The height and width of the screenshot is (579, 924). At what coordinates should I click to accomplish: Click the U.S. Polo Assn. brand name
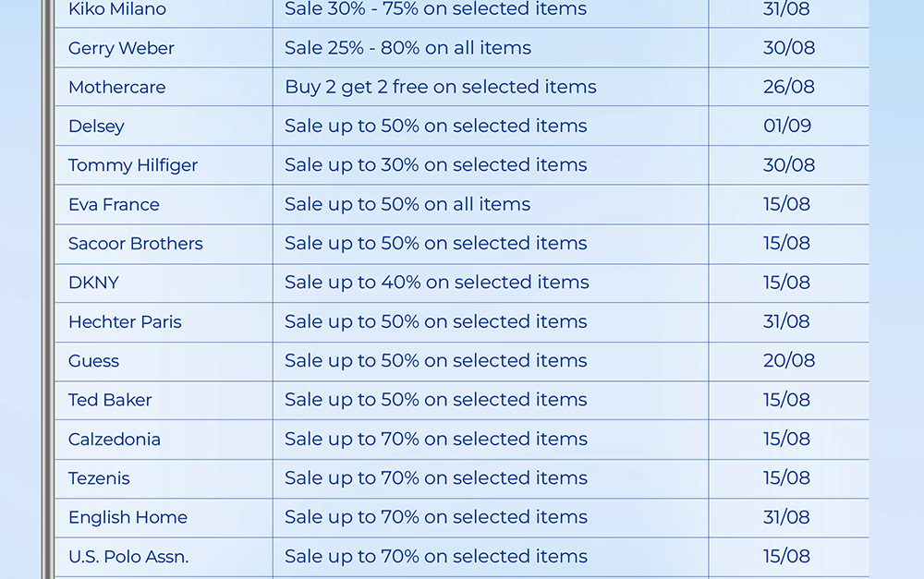(128, 557)
